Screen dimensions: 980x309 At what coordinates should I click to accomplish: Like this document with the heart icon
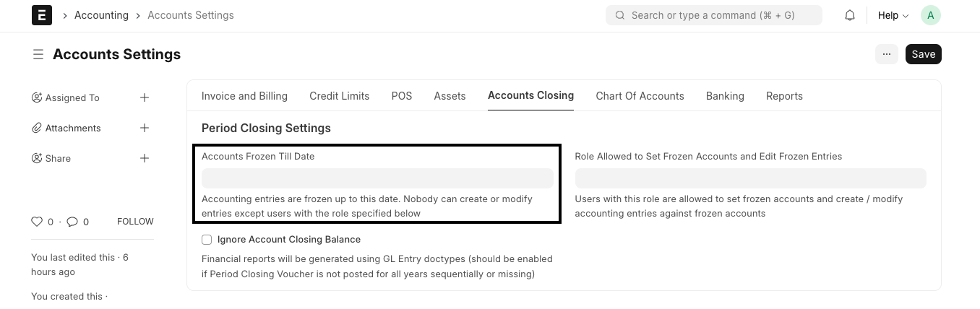point(37,222)
